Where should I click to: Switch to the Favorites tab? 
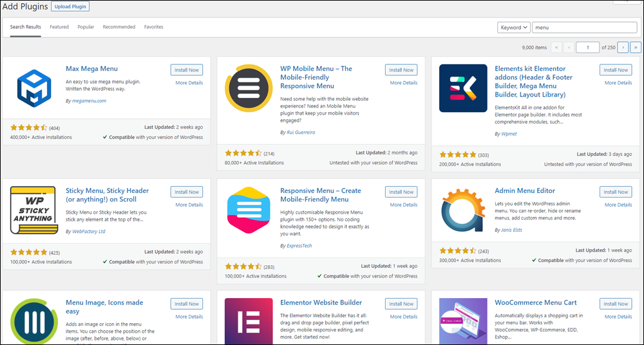[154, 27]
